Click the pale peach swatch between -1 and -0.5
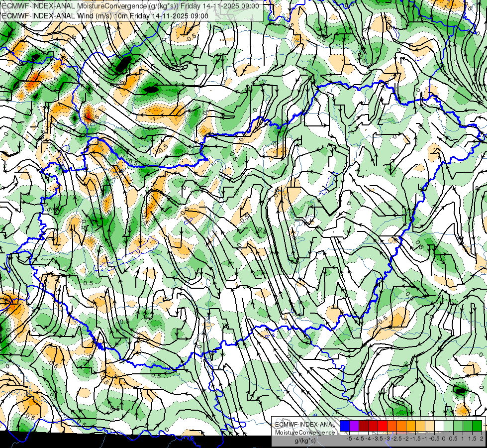 pyautogui.click(x=430, y=426)
